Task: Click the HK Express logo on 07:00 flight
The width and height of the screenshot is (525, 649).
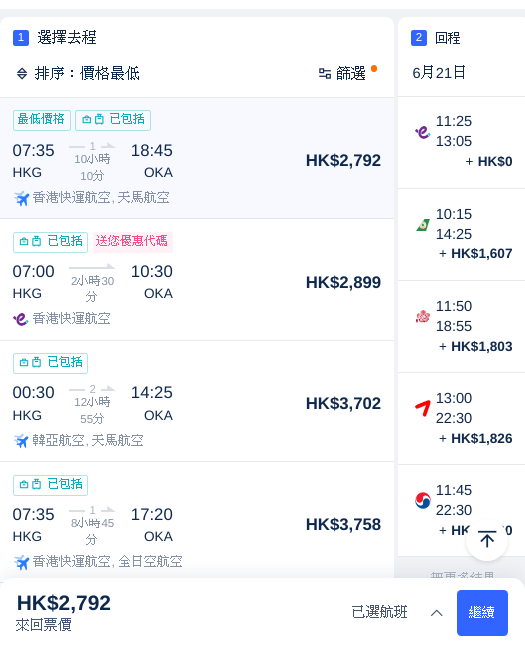Action: point(21,319)
